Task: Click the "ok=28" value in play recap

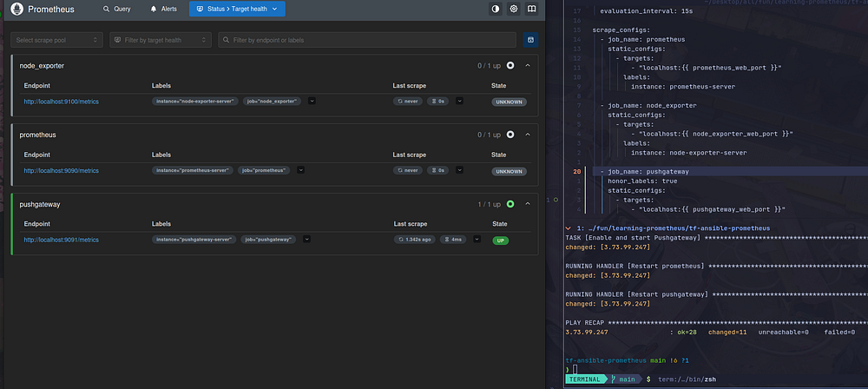Action: click(x=686, y=332)
